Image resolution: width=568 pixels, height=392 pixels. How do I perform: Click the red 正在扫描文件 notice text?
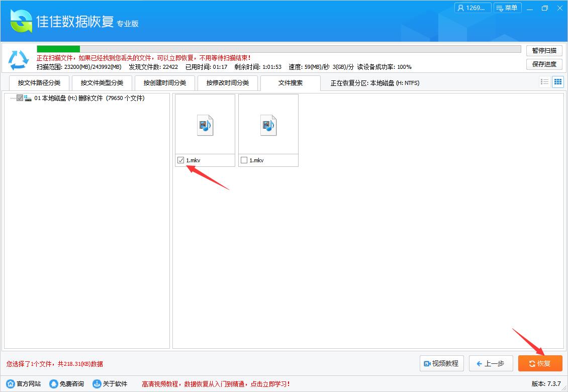click(144, 58)
